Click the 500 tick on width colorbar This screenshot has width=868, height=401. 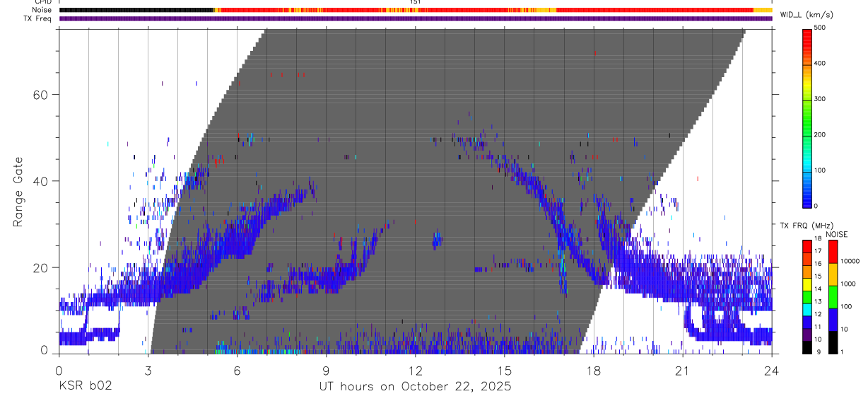click(x=821, y=28)
